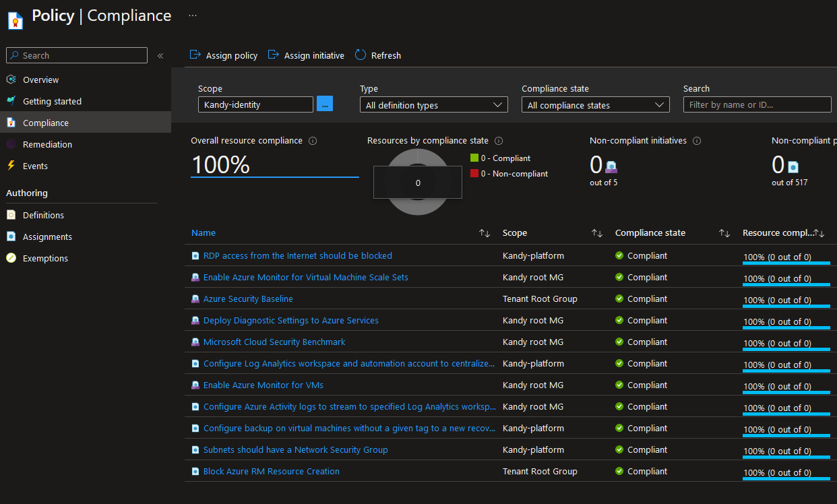Click the Kandy-identity scope field
This screenshot has height=504, width=837.
click(x=255, y=104)
